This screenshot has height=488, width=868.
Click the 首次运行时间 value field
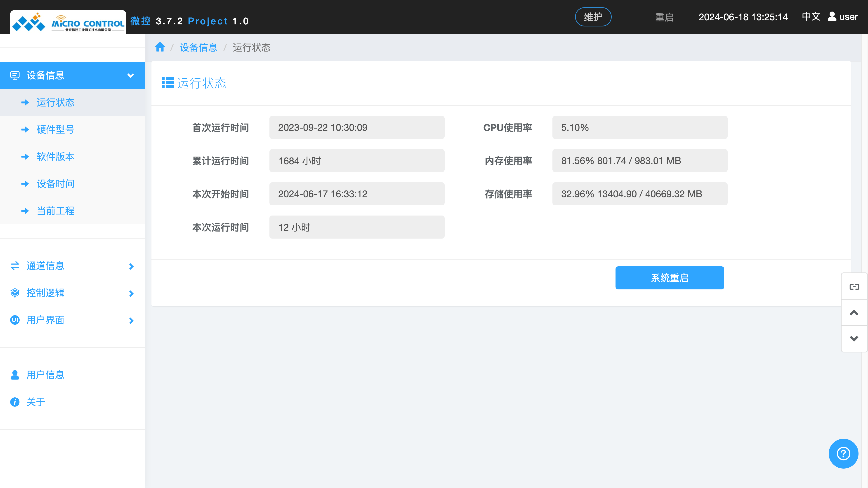pyautogui.click(x=356, y=128)
